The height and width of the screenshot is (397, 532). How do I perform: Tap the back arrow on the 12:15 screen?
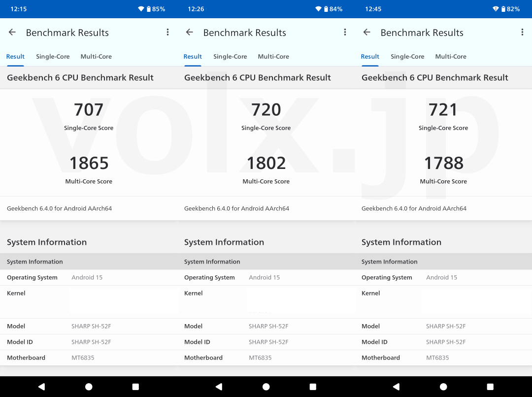tap(12, 32)
